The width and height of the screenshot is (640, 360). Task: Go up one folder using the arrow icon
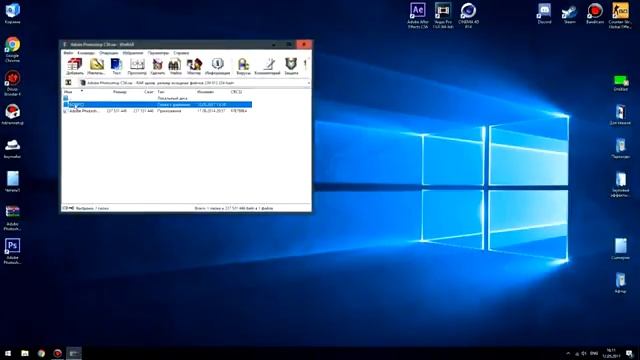[x=68, y=83]
